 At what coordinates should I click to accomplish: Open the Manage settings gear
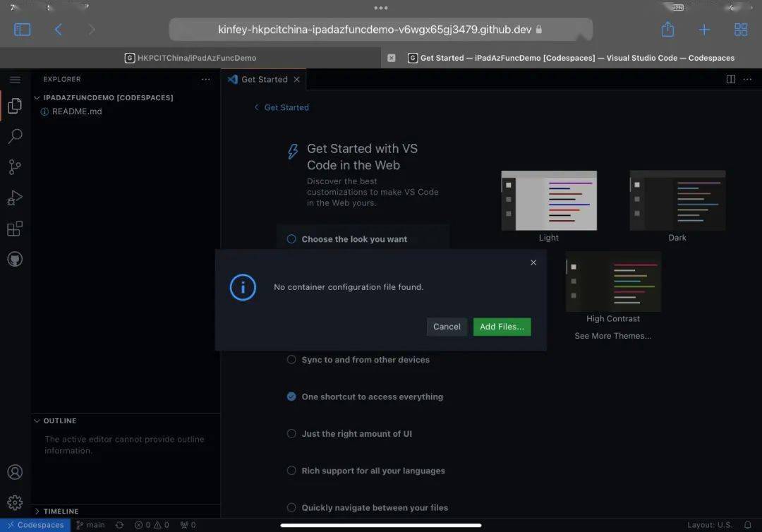[15, 502]
